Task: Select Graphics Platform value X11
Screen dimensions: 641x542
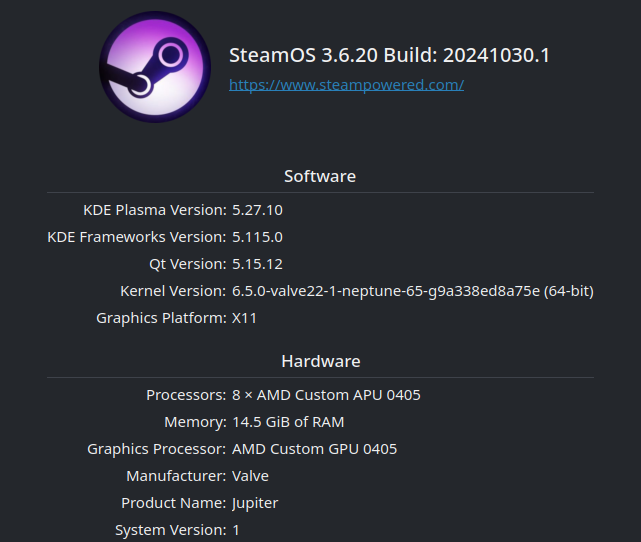Action: (x=244, y=318)
